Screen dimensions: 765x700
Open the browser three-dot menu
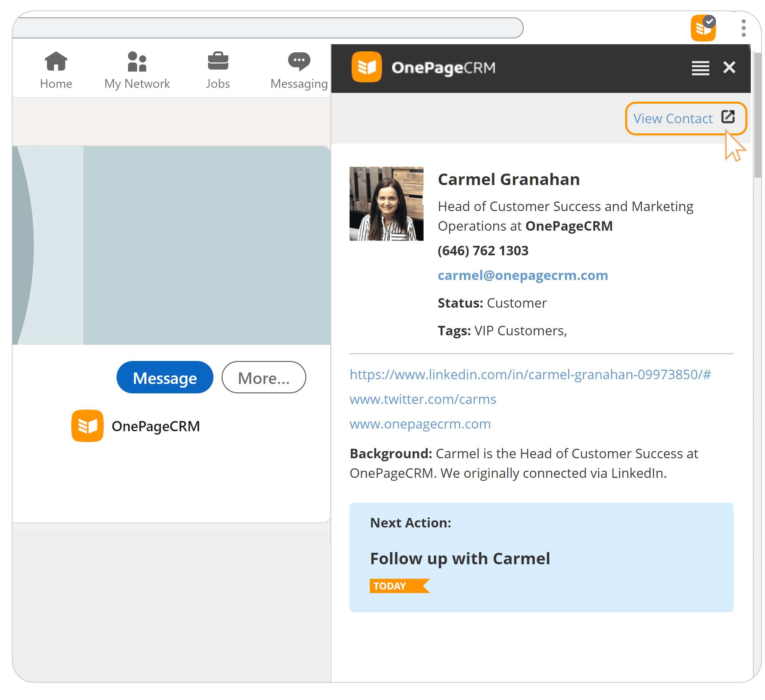point(743,28)
